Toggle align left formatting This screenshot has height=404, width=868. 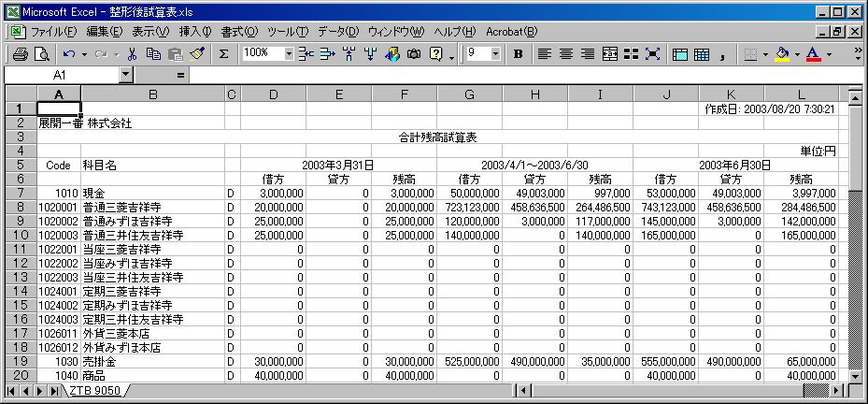pos(544,53)
